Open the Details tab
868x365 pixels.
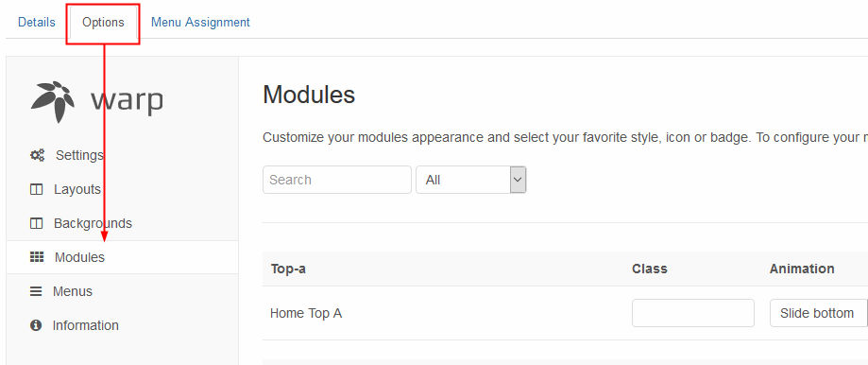(37, 22)
